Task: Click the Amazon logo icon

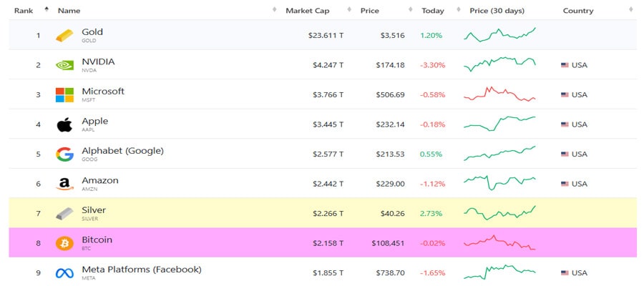Action: tap(64, 184)
